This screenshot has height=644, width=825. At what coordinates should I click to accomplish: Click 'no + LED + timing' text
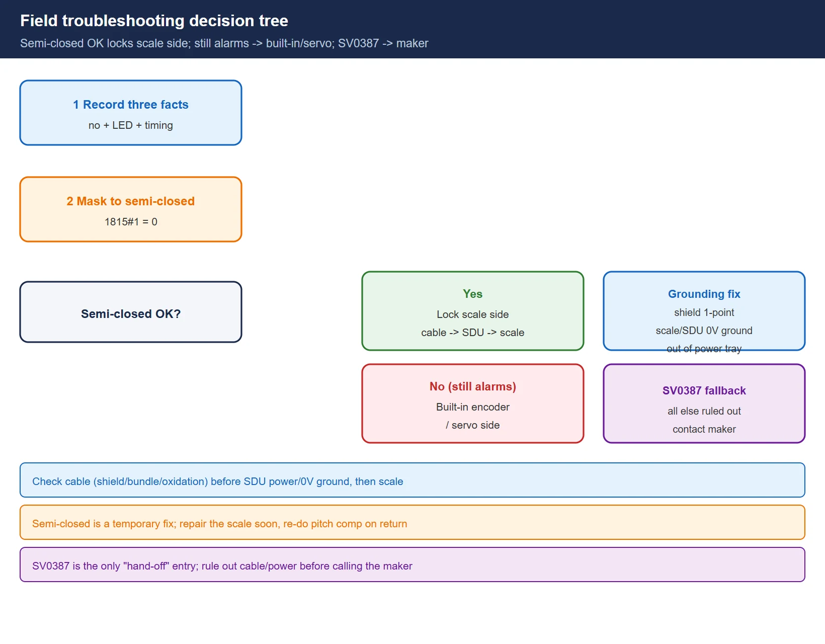[x=131, y=125]
